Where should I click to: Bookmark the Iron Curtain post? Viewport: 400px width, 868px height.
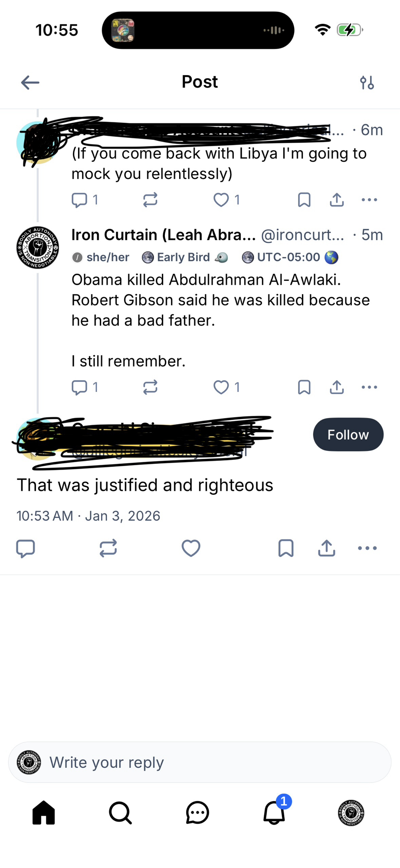pos(304,387)
